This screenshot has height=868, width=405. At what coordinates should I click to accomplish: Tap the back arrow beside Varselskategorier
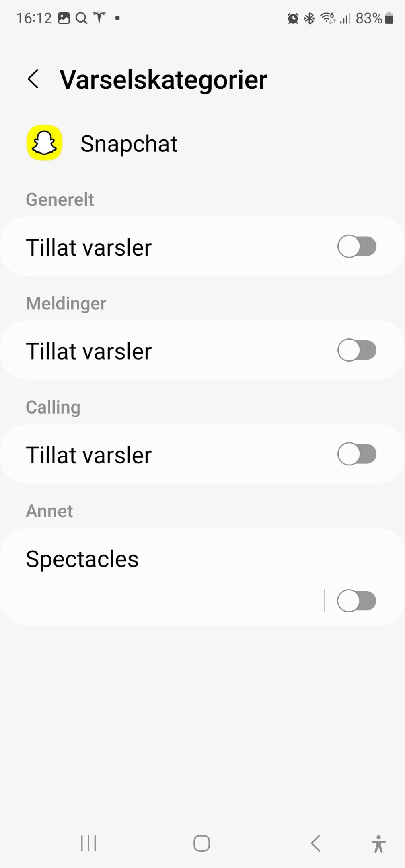(34, 79)
